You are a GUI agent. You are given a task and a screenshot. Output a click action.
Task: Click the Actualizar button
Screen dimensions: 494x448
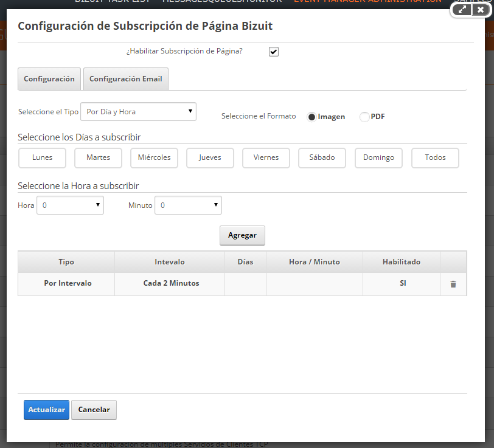pyautogui.click(x=46, y=410)
